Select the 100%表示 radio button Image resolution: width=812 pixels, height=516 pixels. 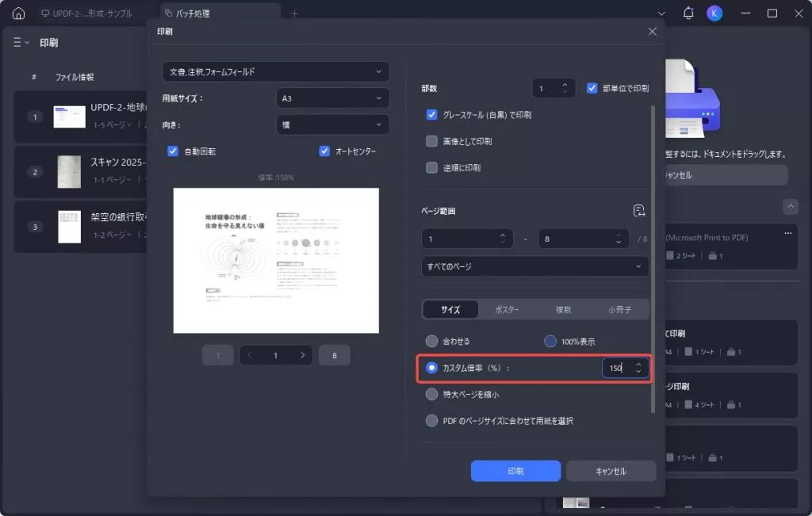pyautogui.click(x=549, y=340)
